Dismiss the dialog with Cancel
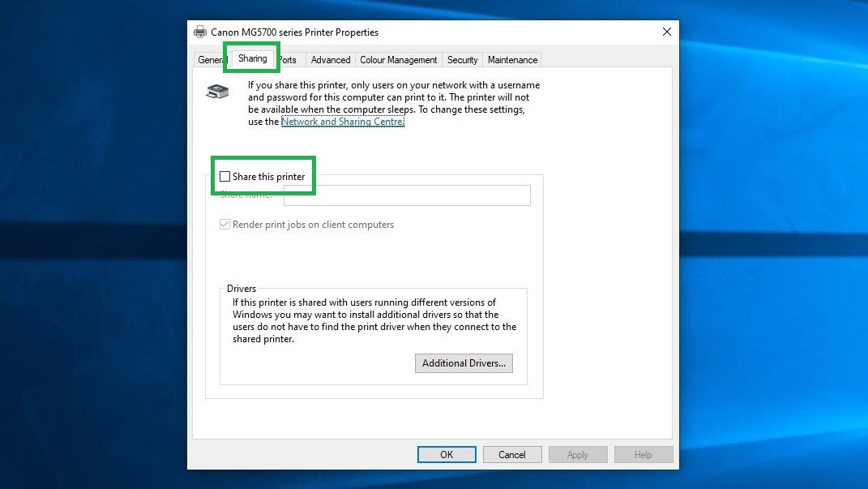 click(x=512, y=454)
